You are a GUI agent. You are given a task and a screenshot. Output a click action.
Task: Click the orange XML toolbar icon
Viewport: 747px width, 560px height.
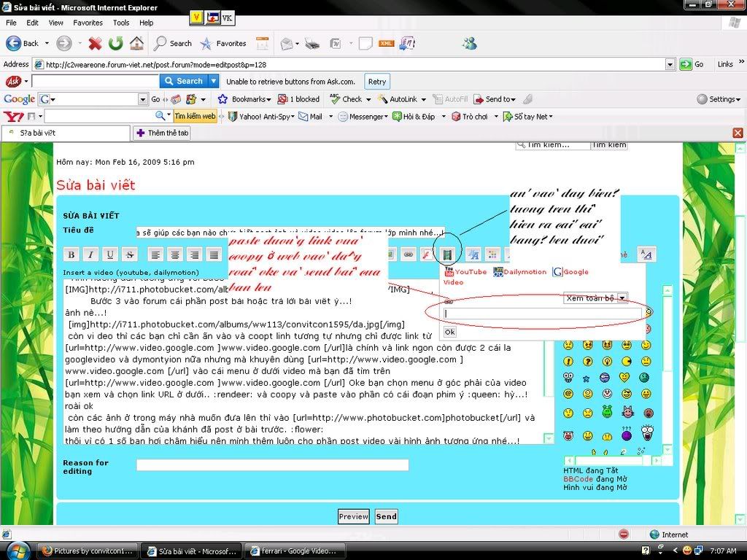pyautogui.click(x=386, y=43)
